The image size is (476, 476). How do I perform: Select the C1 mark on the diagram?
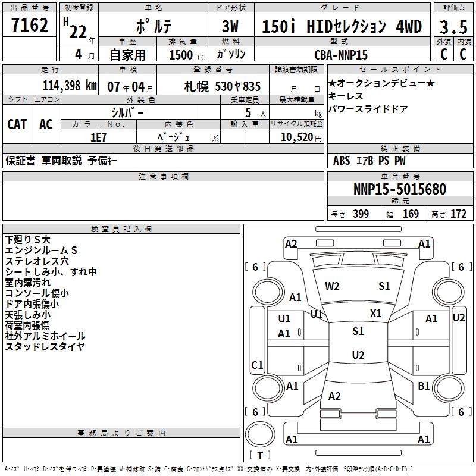[x=257, y=365]
